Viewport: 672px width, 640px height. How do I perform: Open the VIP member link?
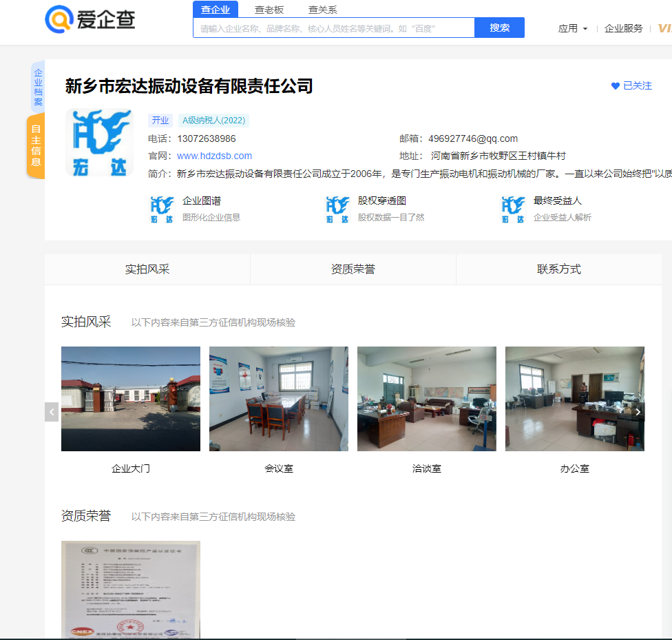666,28
